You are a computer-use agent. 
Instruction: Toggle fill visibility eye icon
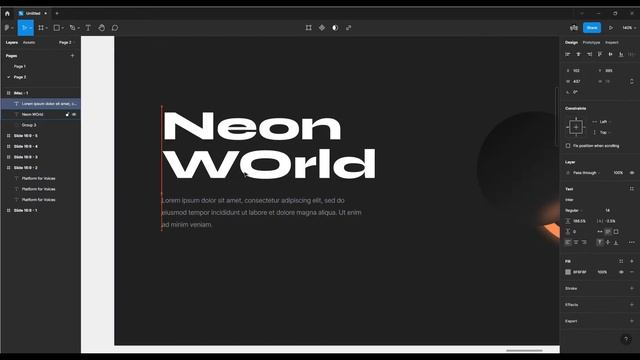point(621,272)
